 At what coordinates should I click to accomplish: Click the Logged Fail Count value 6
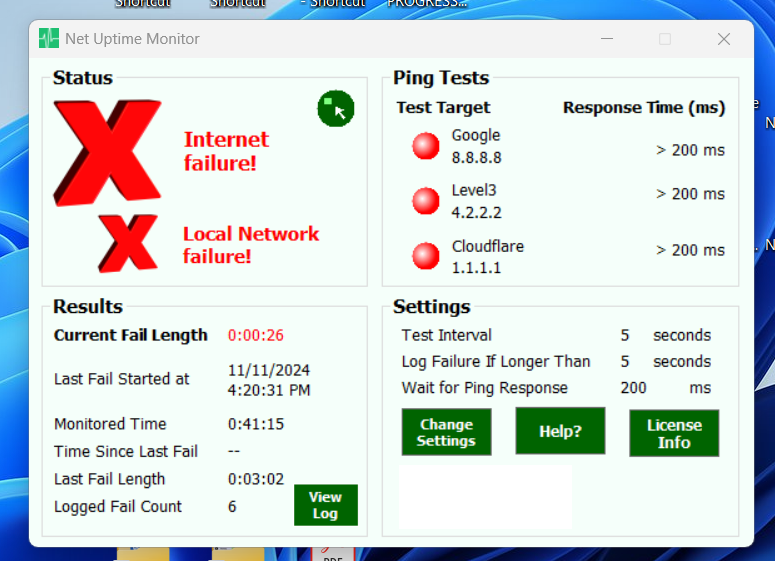232,507
